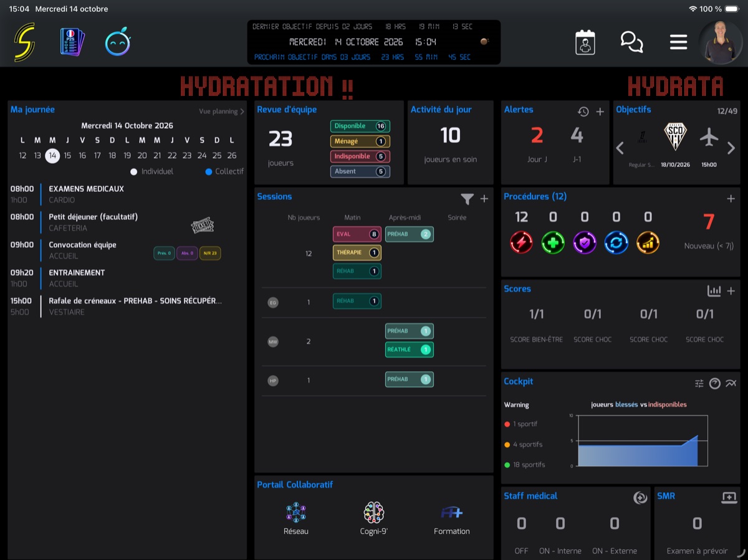Viewport: 748px width, 560px height.
Task: Open Cockpit settings sliders icon
Action: (x=699, y=384)
